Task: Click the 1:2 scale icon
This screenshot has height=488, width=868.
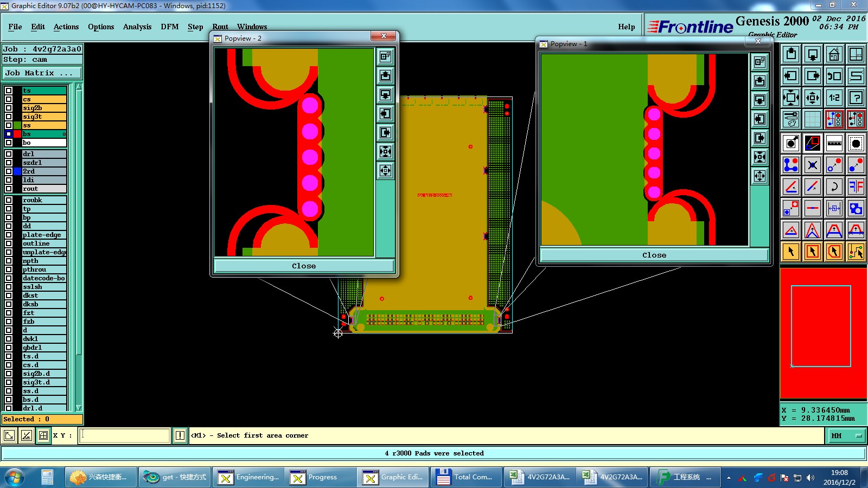Action: [834, 98]
